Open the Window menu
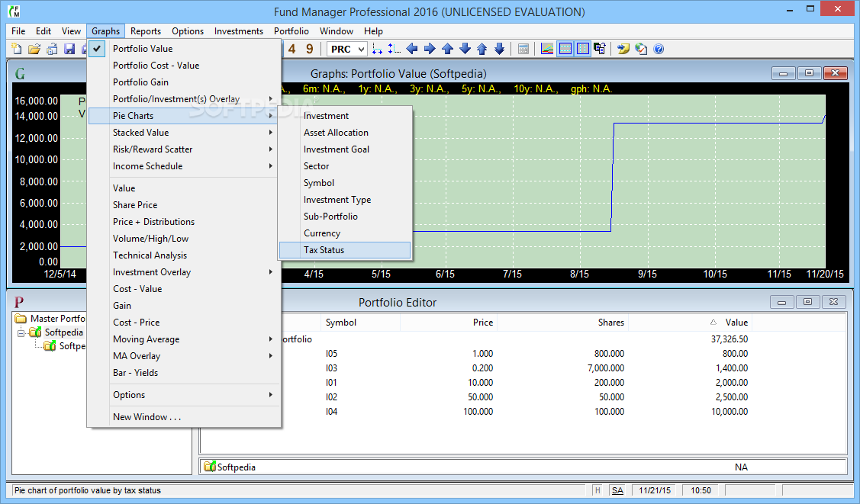The image size is (860, 504). (337, 31)
